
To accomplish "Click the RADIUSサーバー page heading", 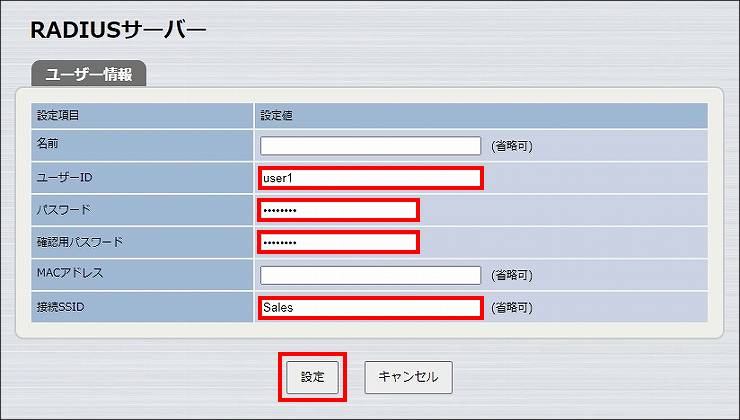I will click(x=118, y=31).
